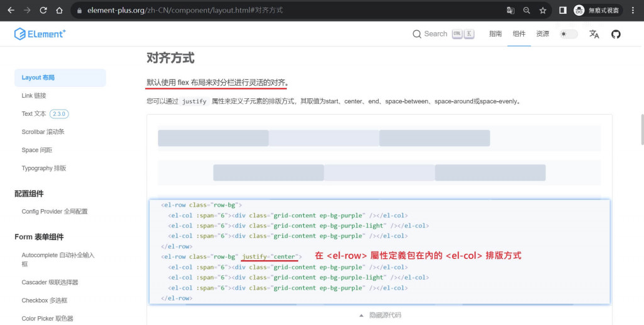644x325 pixels.
Task: Open the Search box in the navbar
Action: (x=443, y=34)
